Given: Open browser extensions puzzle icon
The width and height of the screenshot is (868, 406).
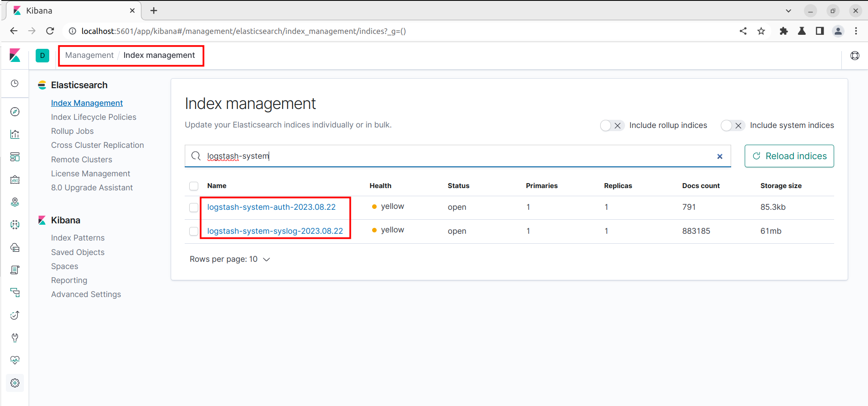Looking at the screenshot, I should pos(784,31).
